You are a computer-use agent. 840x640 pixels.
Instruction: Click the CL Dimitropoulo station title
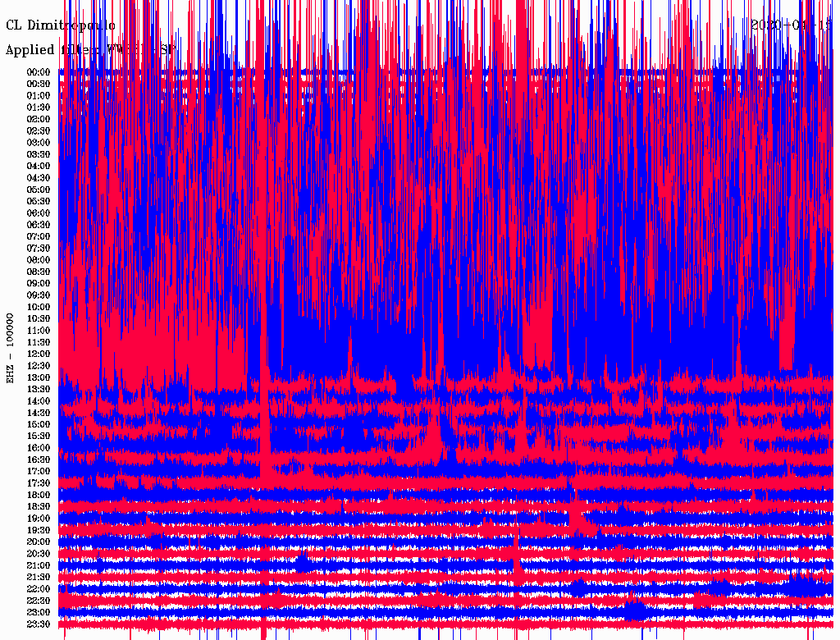click(x=61, y=25)
